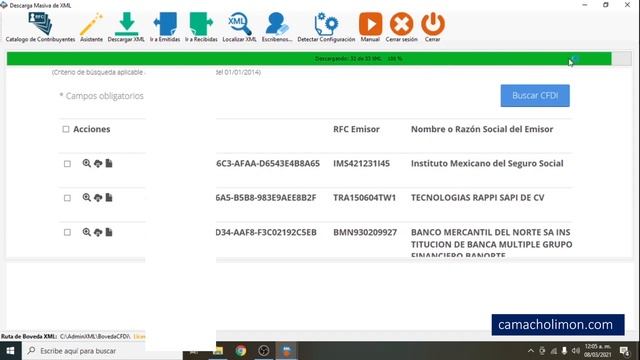Image resolution: width=640 pixels, height=360 pixels.
Task: Download XML for the BANCO MERCANTIL row
Action: tap(98, 232)
